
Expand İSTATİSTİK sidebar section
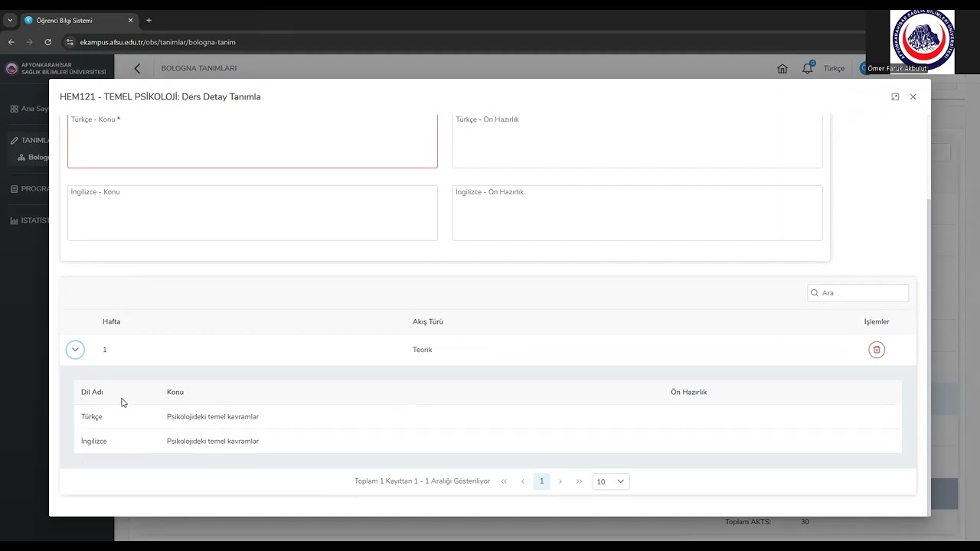pyautogui.click(x=31, y=220)
